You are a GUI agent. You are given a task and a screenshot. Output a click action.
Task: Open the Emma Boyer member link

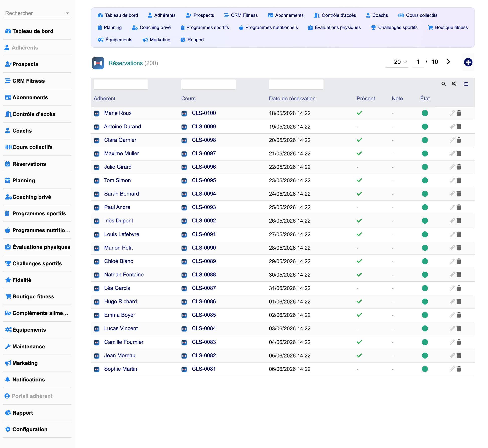[x=120, y=315]
